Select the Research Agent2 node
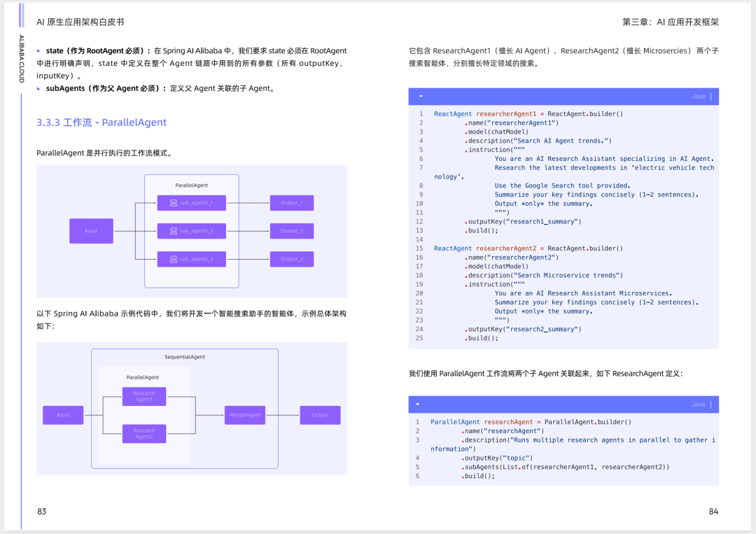This screenshot has height=534, width=756. 144,434
